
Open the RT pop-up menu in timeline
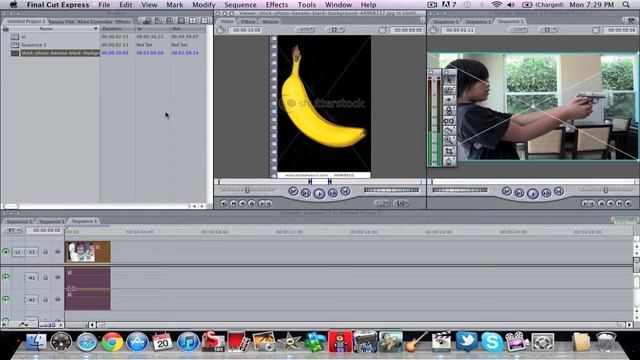coord(13,231)
